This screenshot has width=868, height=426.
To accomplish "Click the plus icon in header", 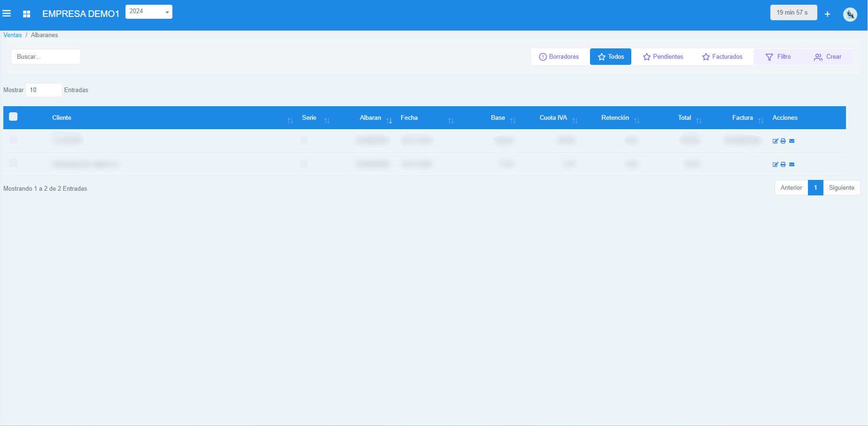I will [827, 14].
